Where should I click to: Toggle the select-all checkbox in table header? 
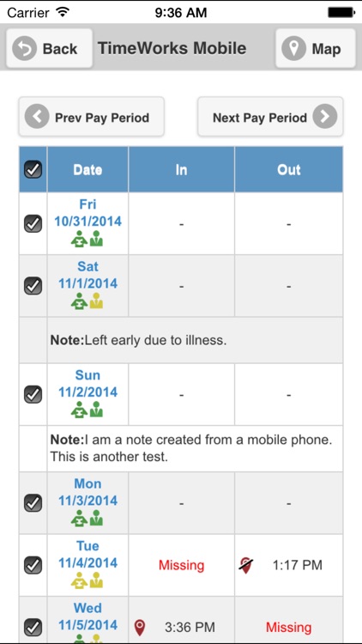click(x=33, y=169)
